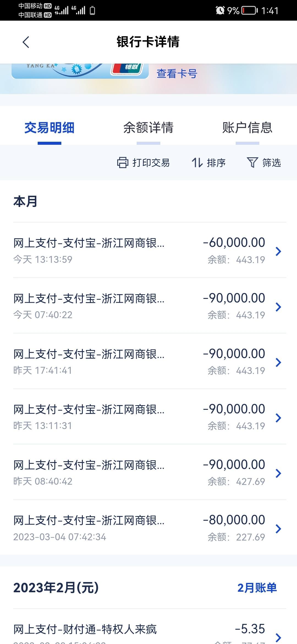Viewport: 297px width, 644px height.
Task: Open the 2月账单 link
Action: click(x=257, y=588)
